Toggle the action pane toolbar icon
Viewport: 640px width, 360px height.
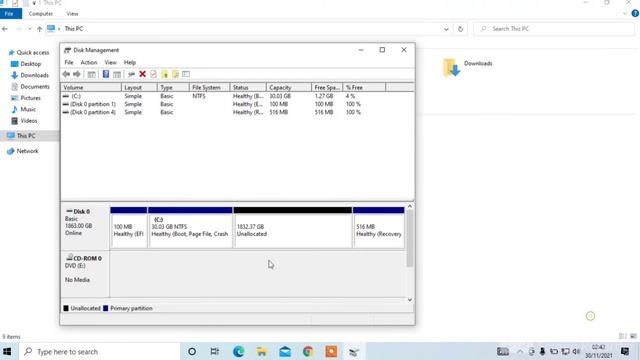coord(117,74)
